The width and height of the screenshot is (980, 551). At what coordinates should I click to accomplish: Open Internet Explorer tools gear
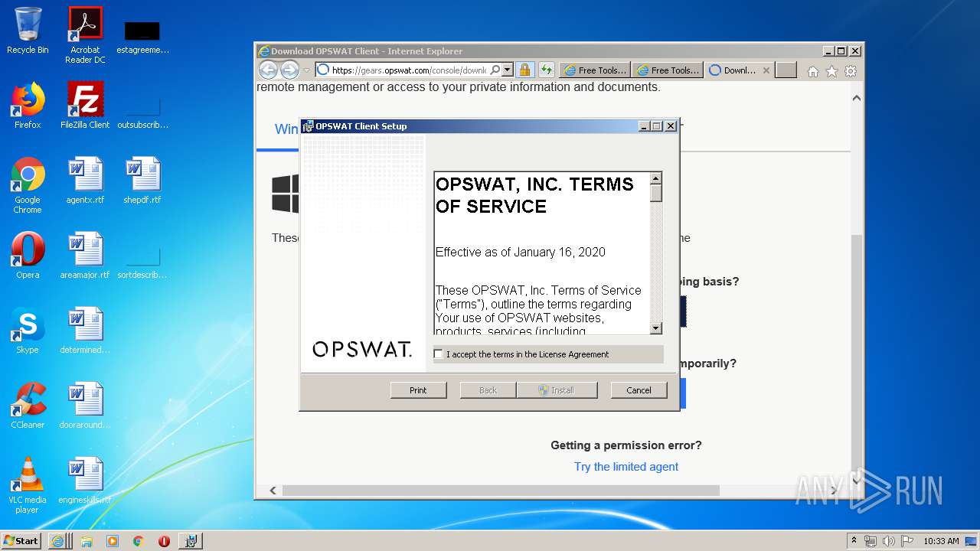tap(850, 71)
